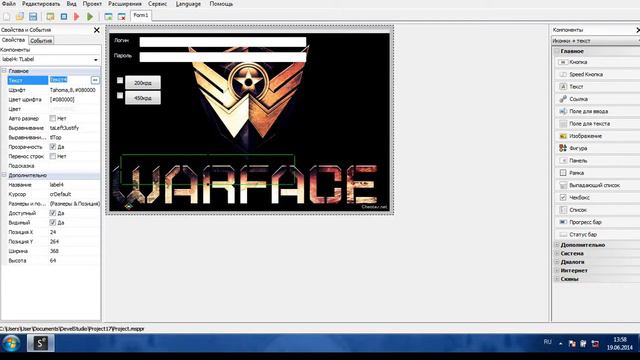The height and width of the screenshot is (360, 640).
Task: Select the Статус бар component
Action: click(597, 234)
